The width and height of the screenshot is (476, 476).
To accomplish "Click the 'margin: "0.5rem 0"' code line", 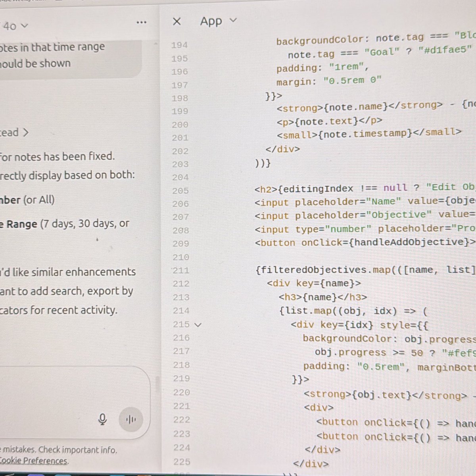I will (x=329, y=81).
